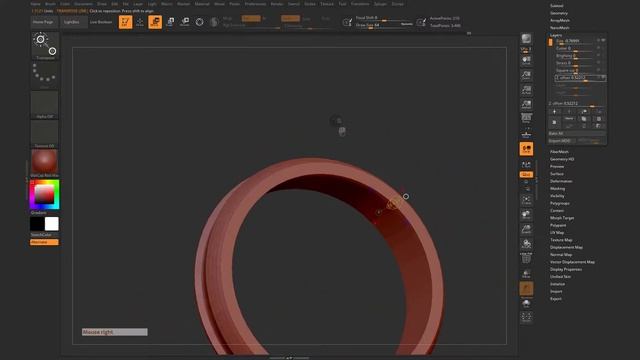Open the Stroke menu
The height and width of the screenshot is (360, 640).
(x=310, y=4)
